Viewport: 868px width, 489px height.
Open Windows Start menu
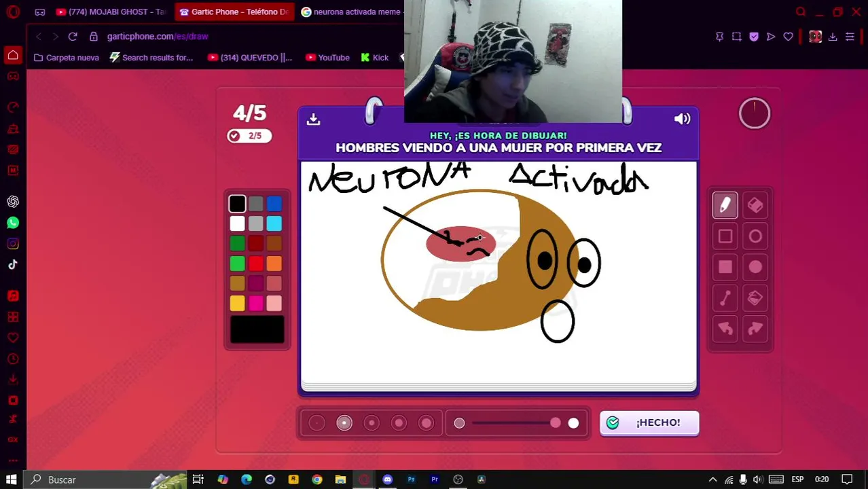12,479
